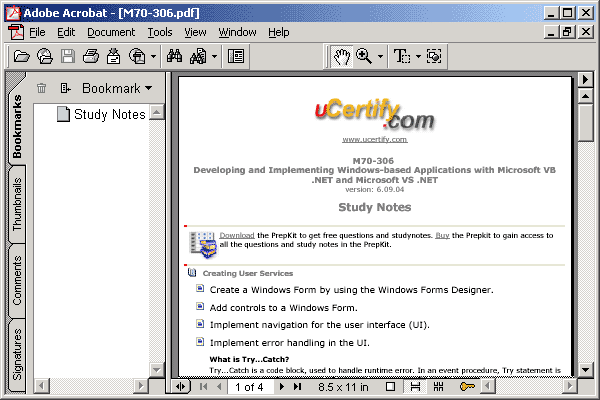The image size is (600, 400).
Task: Switch to the Signatures tab
Action: pos(17,354)
